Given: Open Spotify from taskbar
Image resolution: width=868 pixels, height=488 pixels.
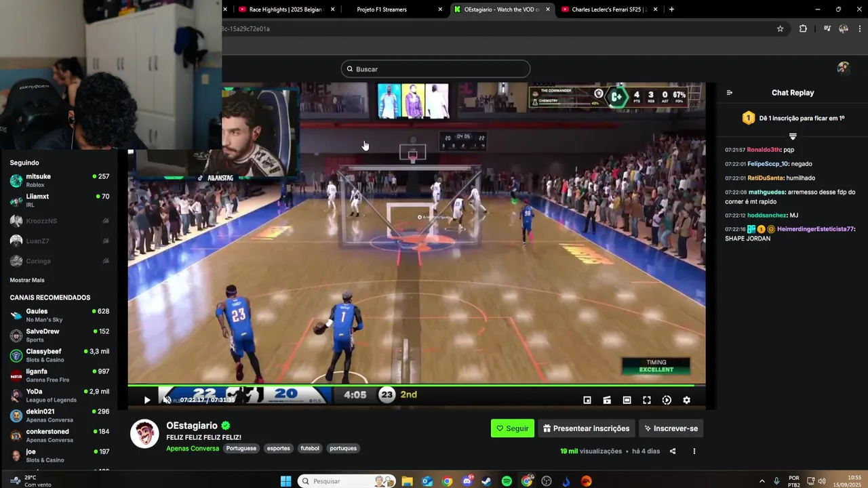Looking at the screenshot, I should click(x=507, y=481).
